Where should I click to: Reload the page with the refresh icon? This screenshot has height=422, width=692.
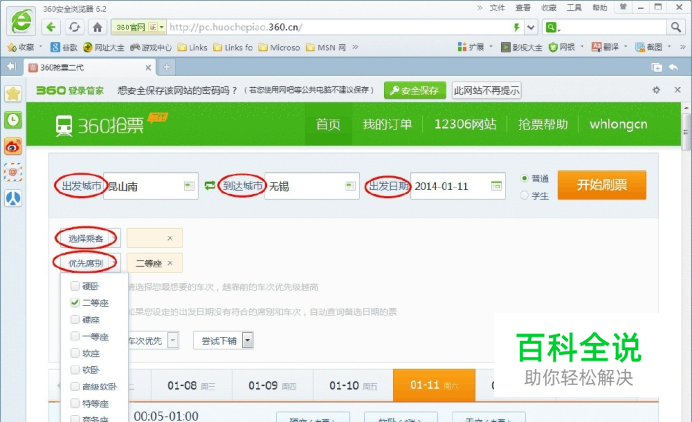coord(74,27)
